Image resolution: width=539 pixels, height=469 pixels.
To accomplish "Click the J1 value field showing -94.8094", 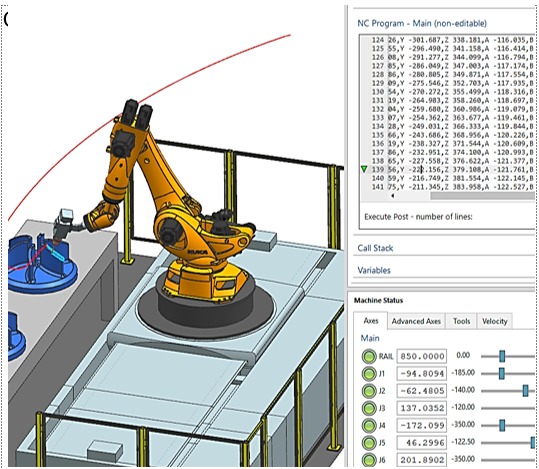I will tap(422, 373).
